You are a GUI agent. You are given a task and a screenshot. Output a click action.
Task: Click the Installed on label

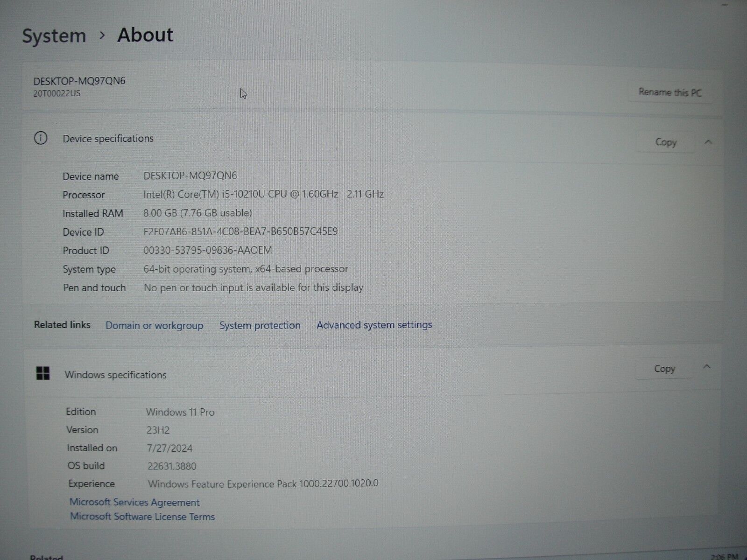[92, 448]
